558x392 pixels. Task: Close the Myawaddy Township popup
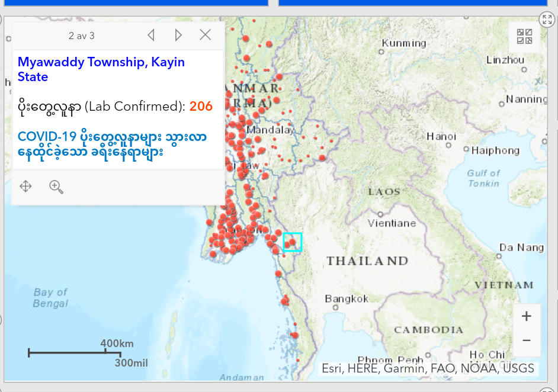point(205,35)
